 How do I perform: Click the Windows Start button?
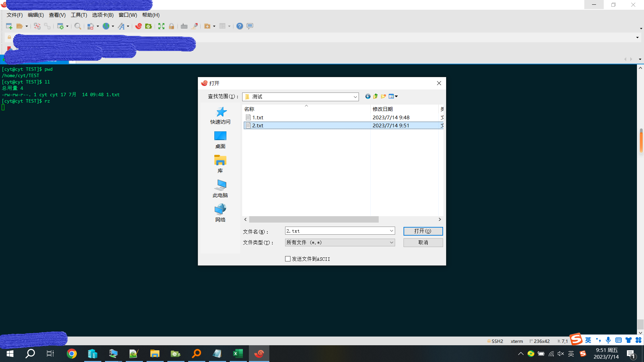[10, 354]
